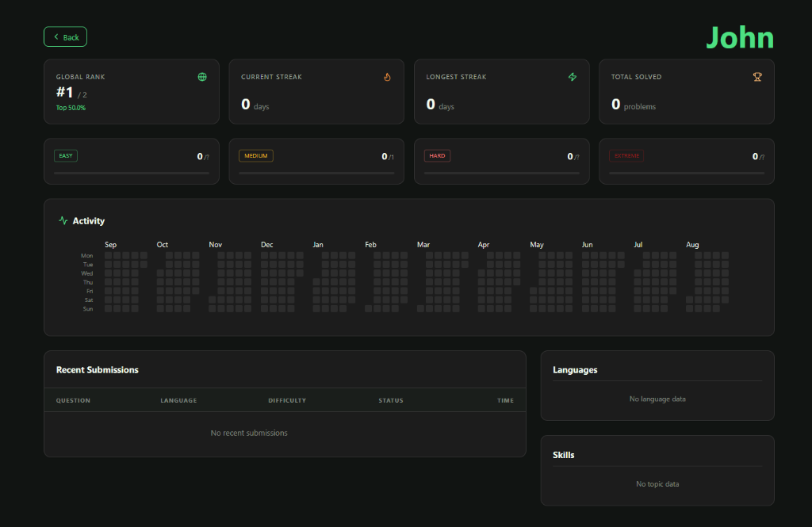Click the Apr month label in Activity
The height and width of the screenshot is (527, 812).
pyautogui.click(x=484, y=244)
